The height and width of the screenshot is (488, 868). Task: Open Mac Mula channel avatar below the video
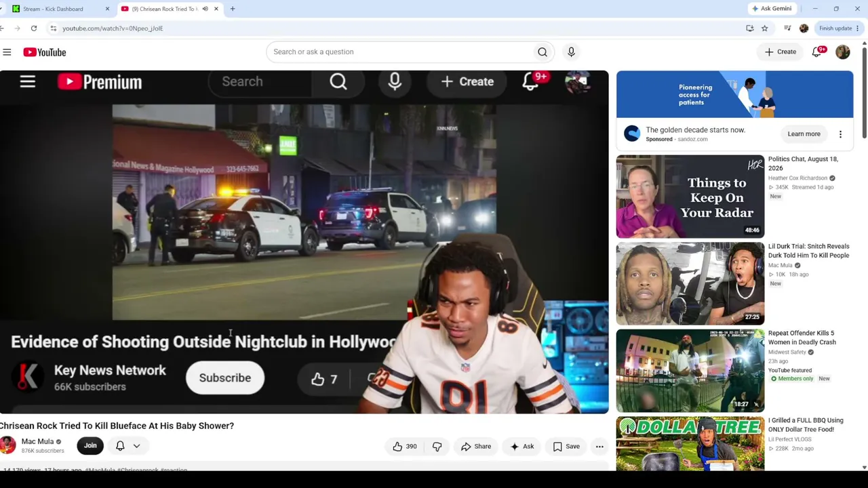coord(7,445)
